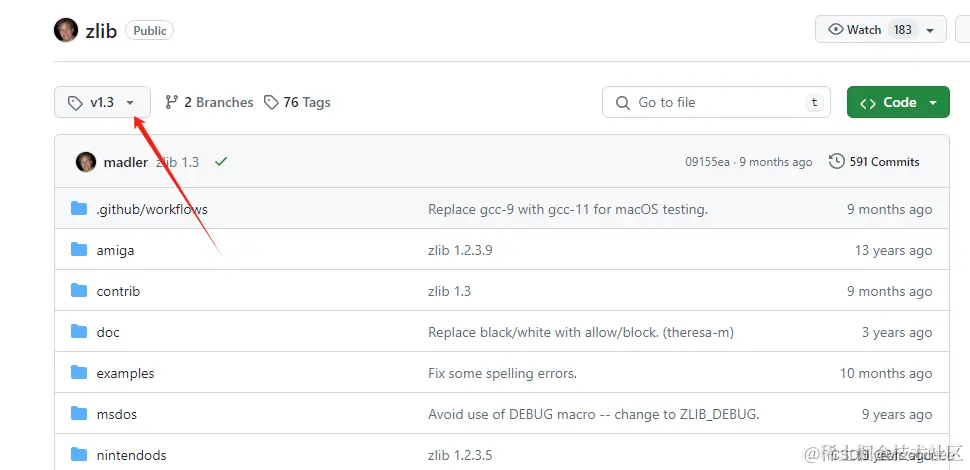
Task: Open the zlib repository name link
Action: pyautogui.click(x=101, y=31)
